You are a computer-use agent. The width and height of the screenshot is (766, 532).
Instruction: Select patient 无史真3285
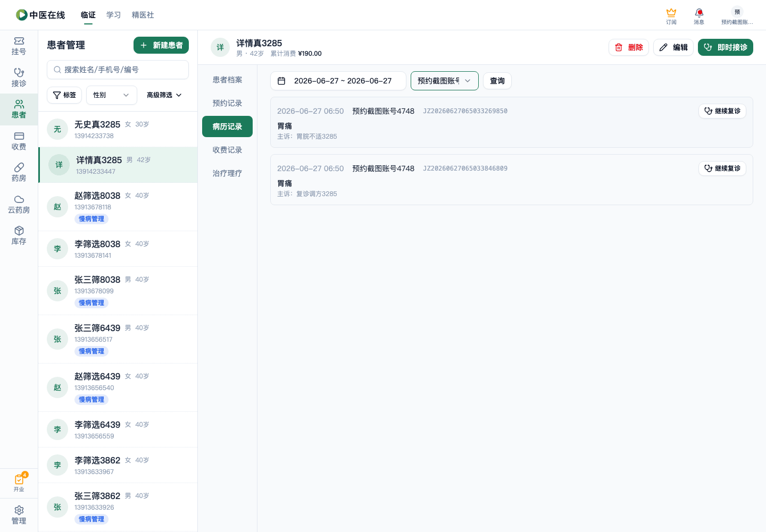tap(118, 129)
